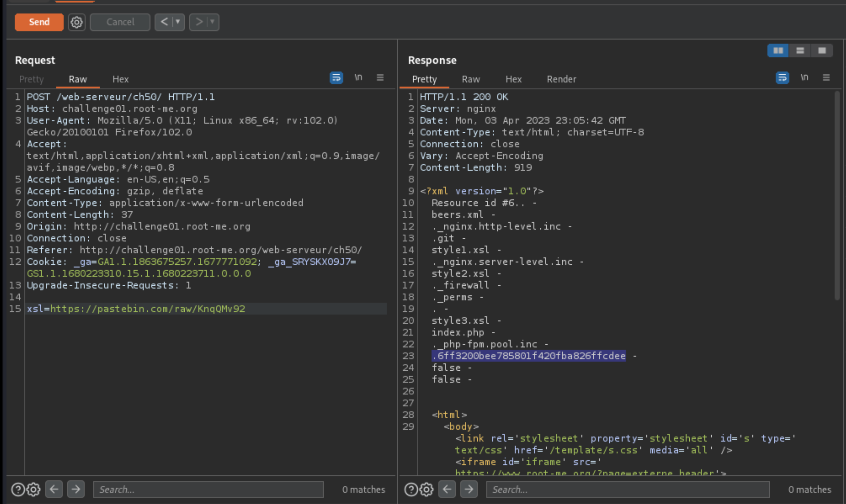Open Request search settings gear
This screenshot has width=846, height=504.
point(33,490)
